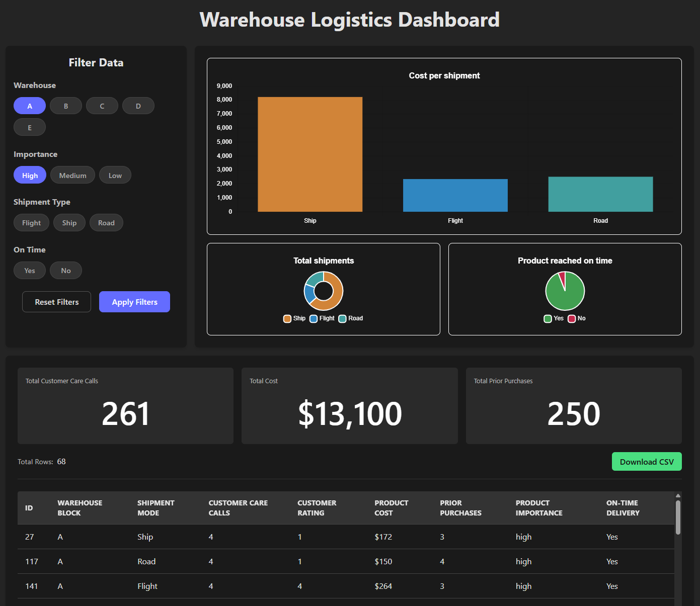Click the blue Flight bar in cost chart

[455, 195]
